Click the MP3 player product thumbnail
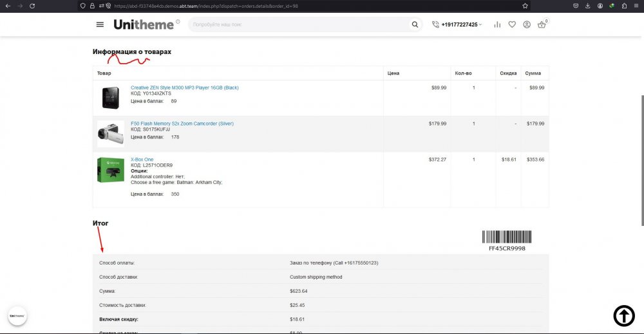Image resolution: width=644 pixels, height=334 pixels. pyautogui.click(x=111, y=98)
